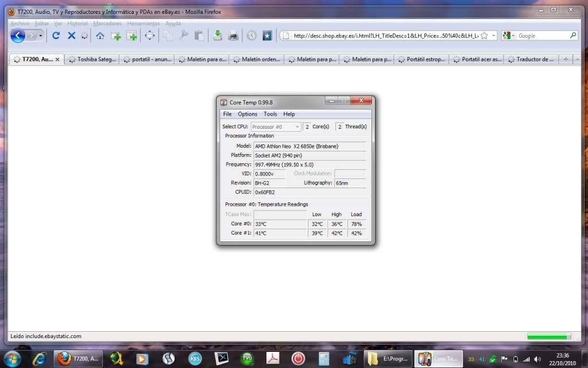Open the Editar menu
The height and width of the screenshot is (368, 588).
41,23
